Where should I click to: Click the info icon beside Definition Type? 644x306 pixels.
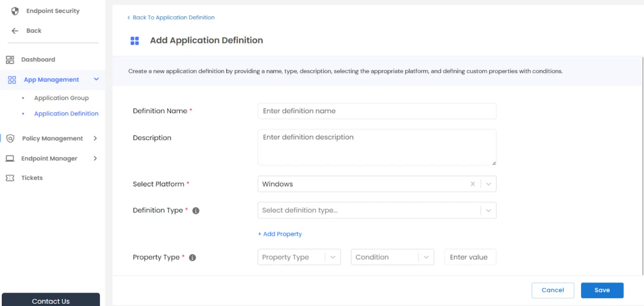(196, 211)
